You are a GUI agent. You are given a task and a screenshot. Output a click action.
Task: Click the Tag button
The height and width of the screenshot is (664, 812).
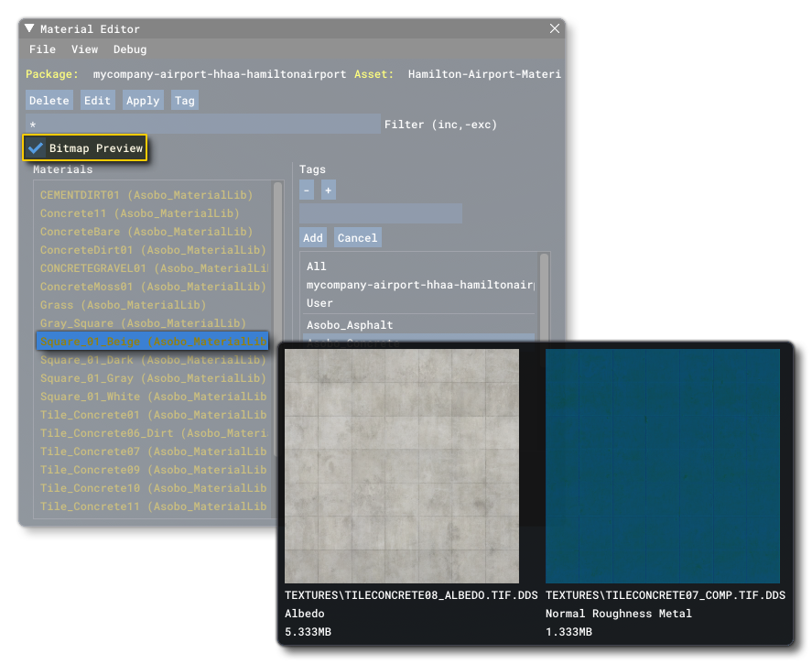[x=185, y=100]
